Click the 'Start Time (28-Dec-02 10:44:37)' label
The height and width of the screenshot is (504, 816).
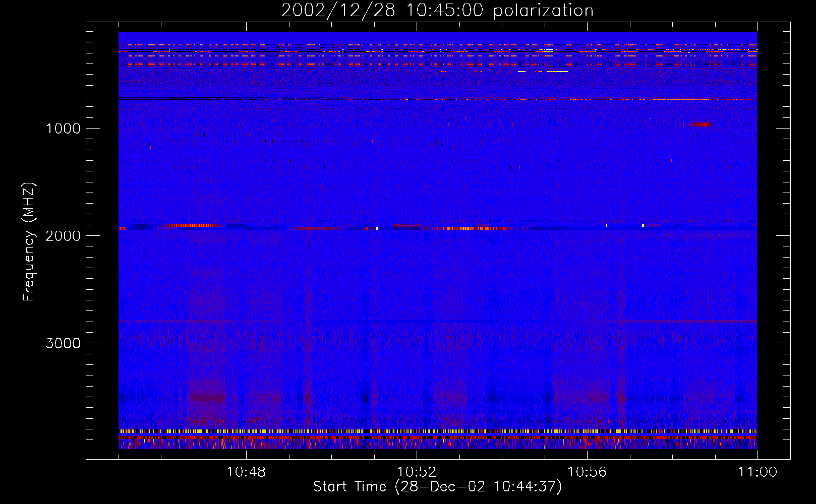point(437,487)
